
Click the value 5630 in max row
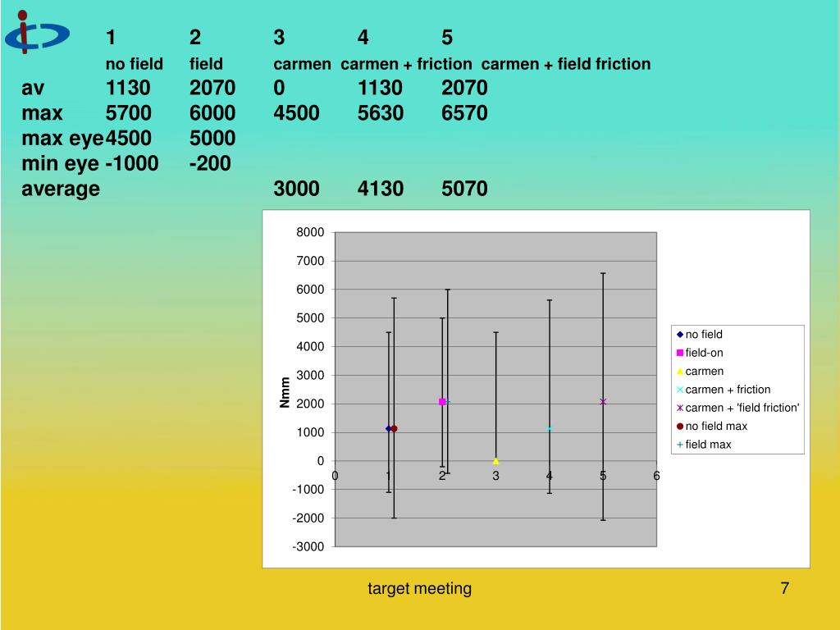click(x=381, y=113)
